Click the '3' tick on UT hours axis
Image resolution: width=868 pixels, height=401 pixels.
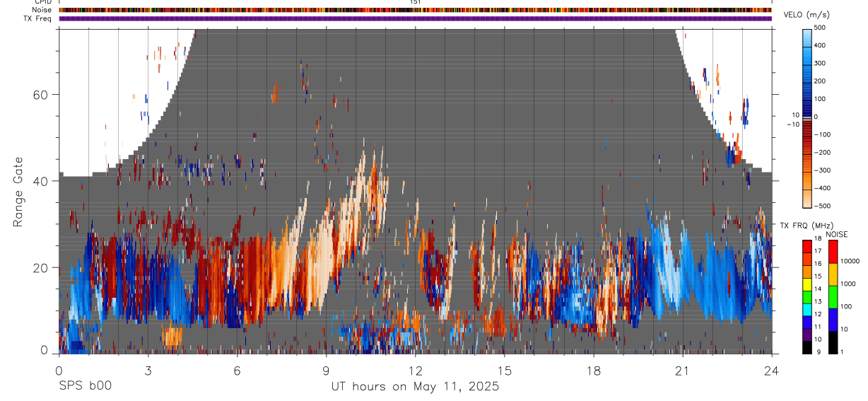pos(148,370)
